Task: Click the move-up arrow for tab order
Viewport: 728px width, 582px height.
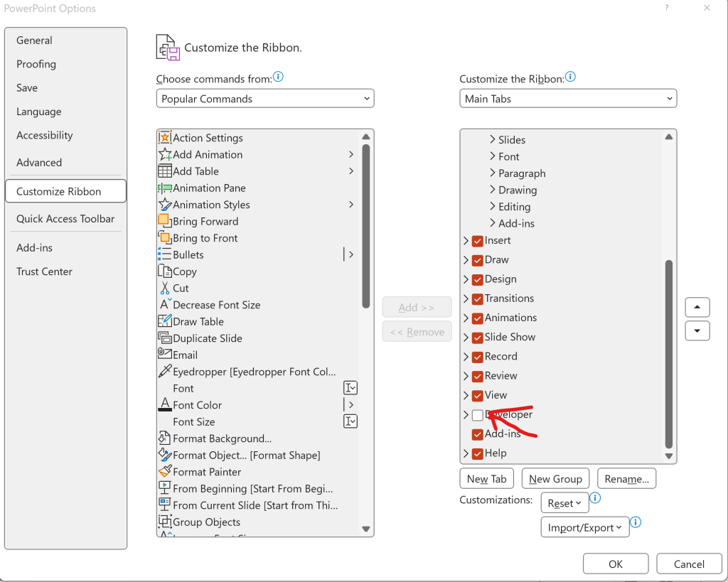Action: coord(697,306)
